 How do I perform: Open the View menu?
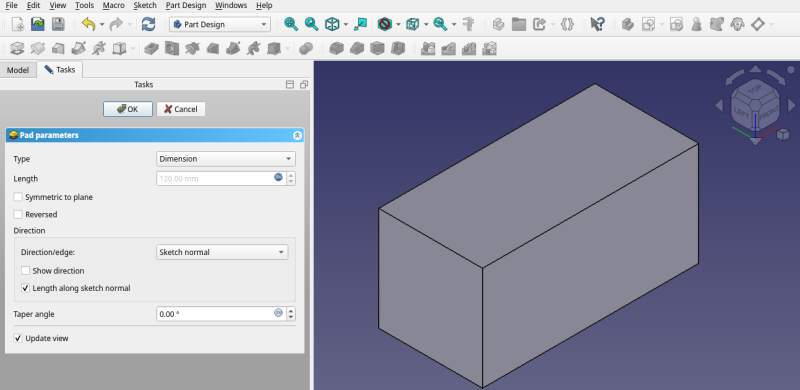click(x=58, y=5)
